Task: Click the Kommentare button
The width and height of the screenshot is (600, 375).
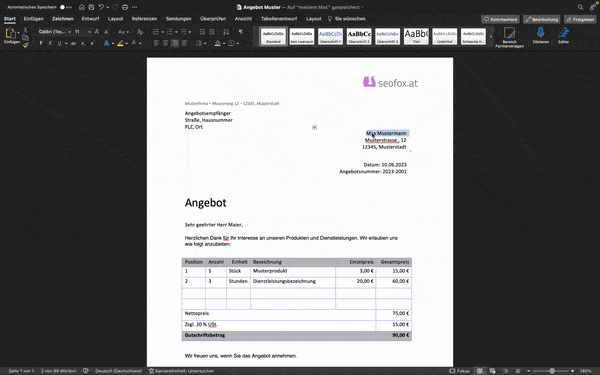Action: click(x=500, y=19)
